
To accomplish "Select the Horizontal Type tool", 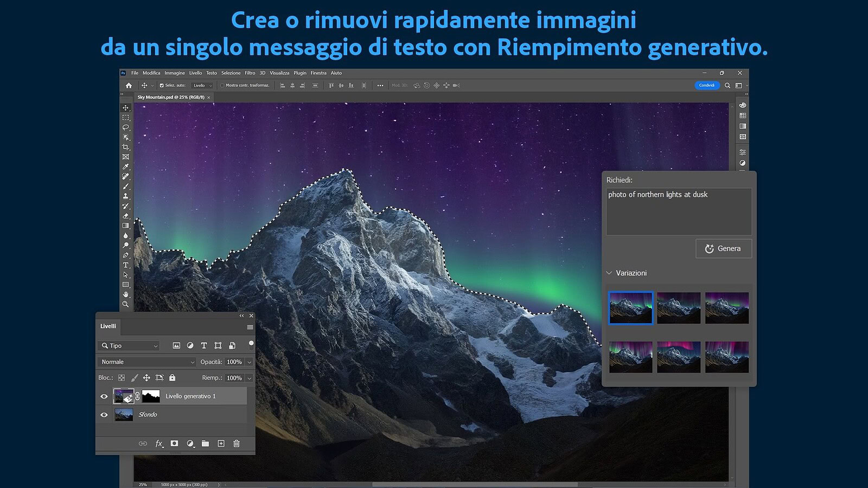I will pos(126,265).
